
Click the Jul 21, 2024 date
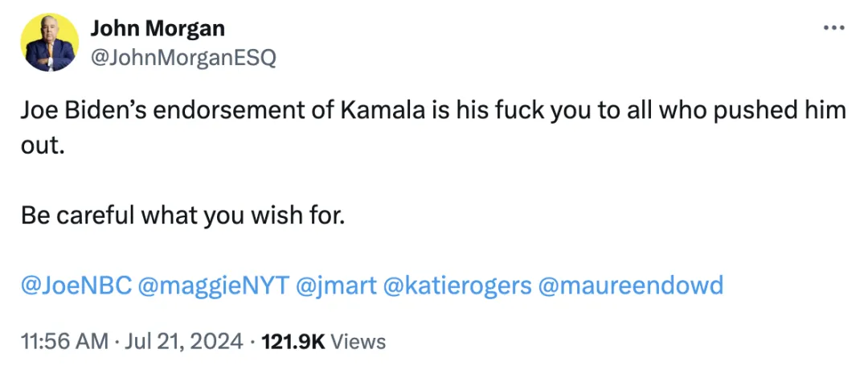click(x=183, y=342)
